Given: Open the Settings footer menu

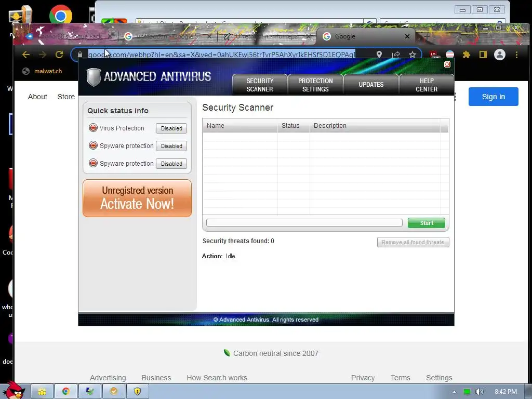Looking at the screenshot, I should point(439,378).
